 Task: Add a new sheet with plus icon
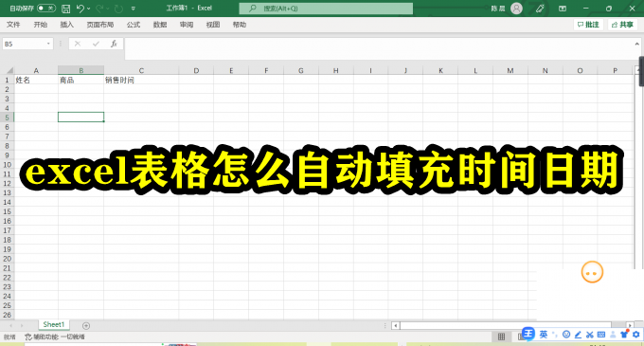[86, 325]
